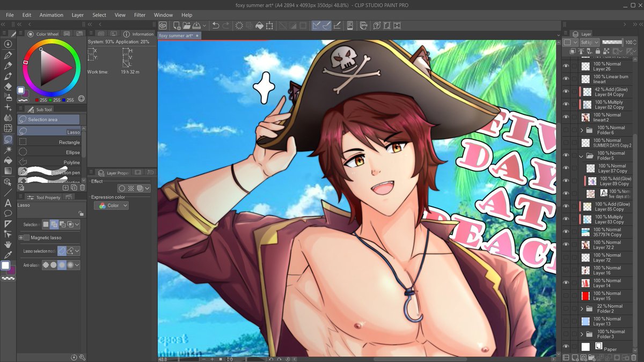This screenshot has height=362, width=644.
Task: Choose the Polyline selection sub tool
Action: 49,162
